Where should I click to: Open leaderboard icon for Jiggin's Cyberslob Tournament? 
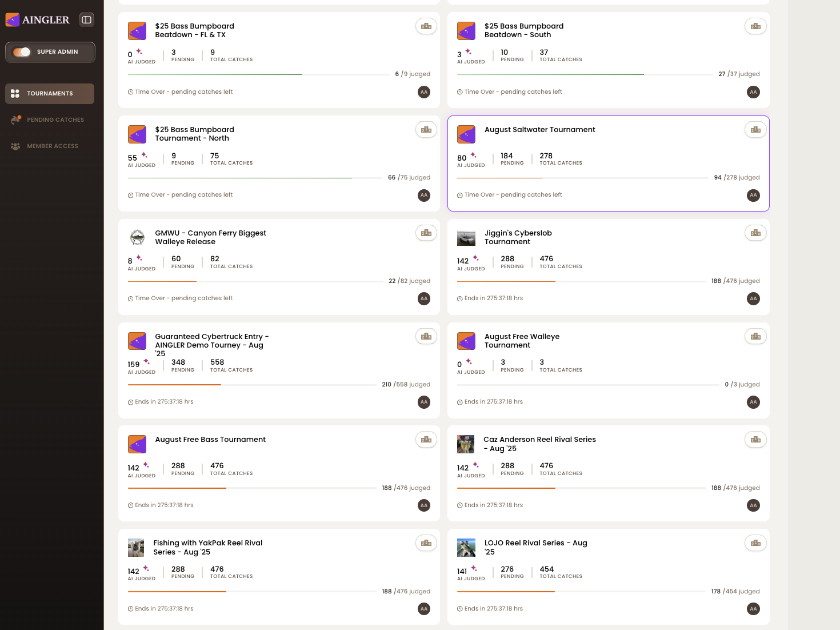(x=755, y=233)
